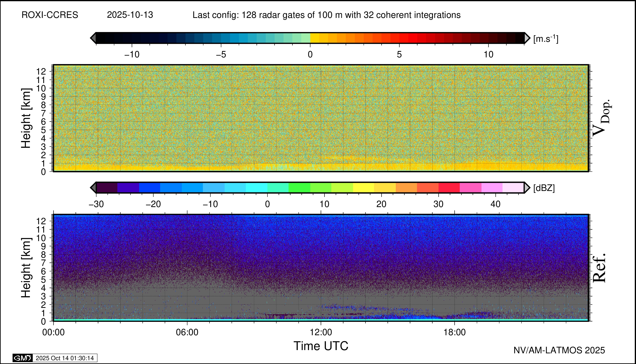Click the 06:00 time axis label
Viewport: 636px width, 364px height.
pyautogui.click(x=187, y=332)
